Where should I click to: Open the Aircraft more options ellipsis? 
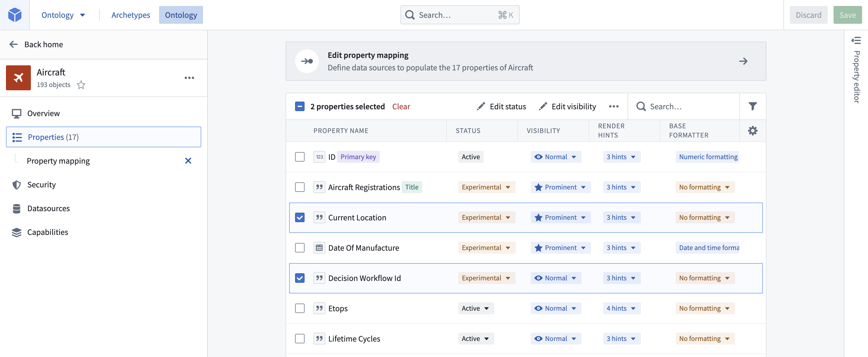tap(189, 78)
